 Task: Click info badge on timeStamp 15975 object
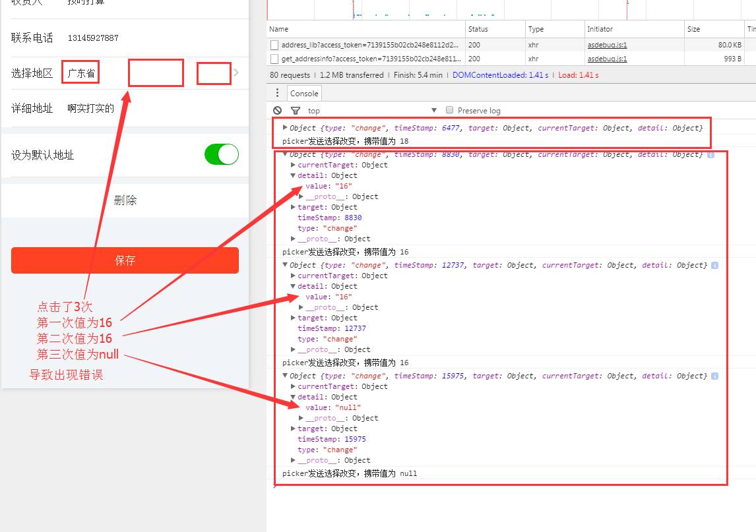click(x=714, y=376)
